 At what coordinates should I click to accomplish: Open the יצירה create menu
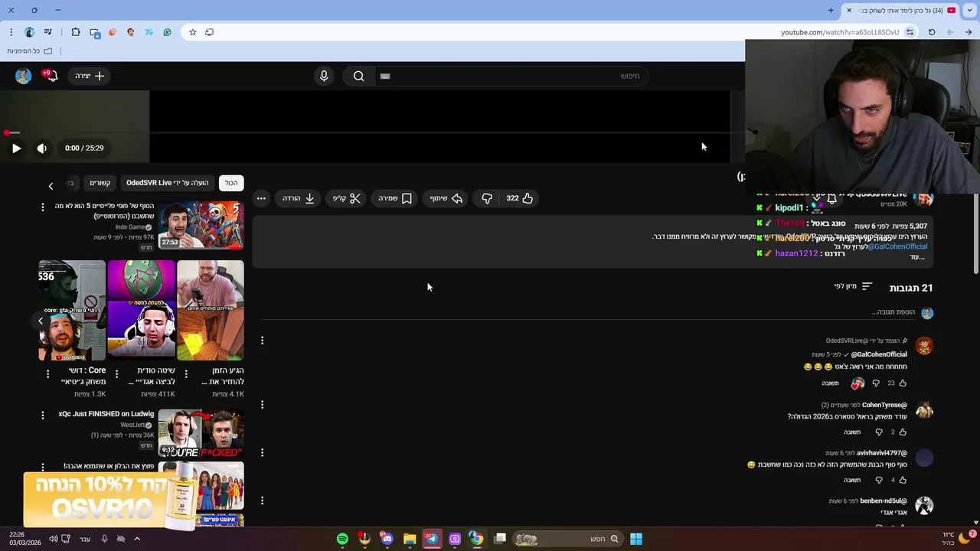(x=90, y=76)
